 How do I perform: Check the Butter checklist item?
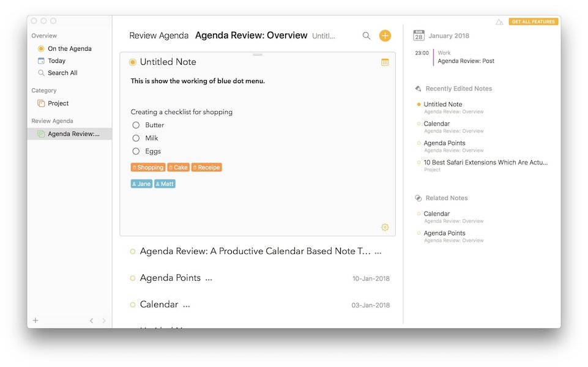pyautogui.click(x=136, y=125)
